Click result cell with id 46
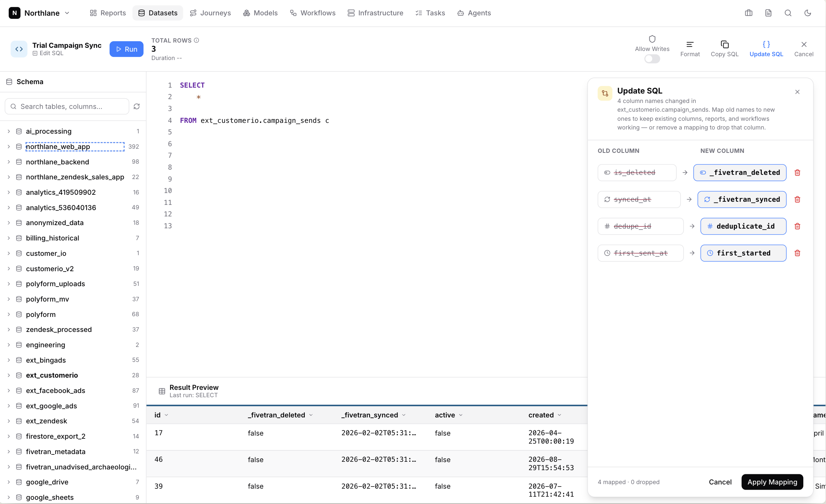This screenshot has height=504, width=826. 159,460
